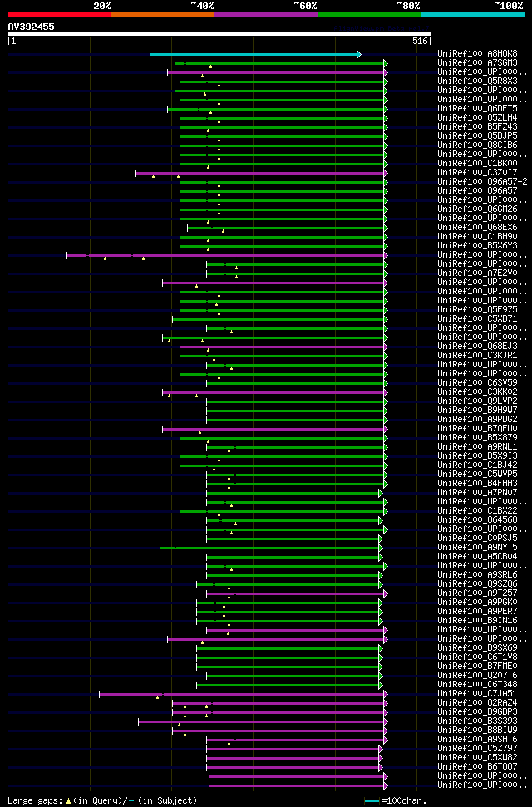Select label UniRef100_C1BJ42
532x807 pixels.
point(477,465)
